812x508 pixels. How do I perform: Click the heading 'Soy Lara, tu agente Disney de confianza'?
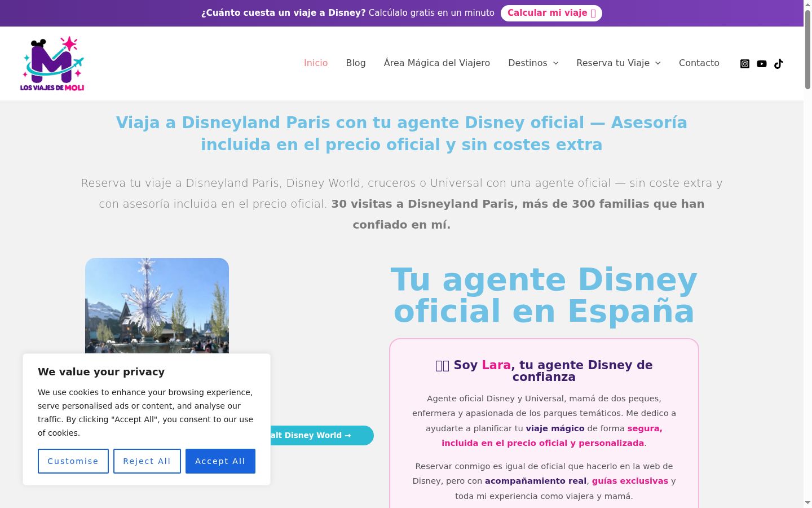point(544,371)
